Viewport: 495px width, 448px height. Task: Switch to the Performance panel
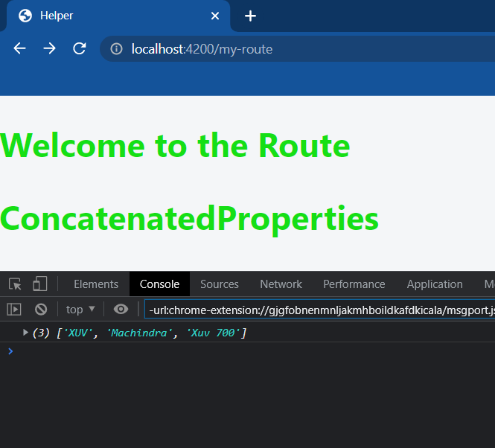tap(354, 284)
